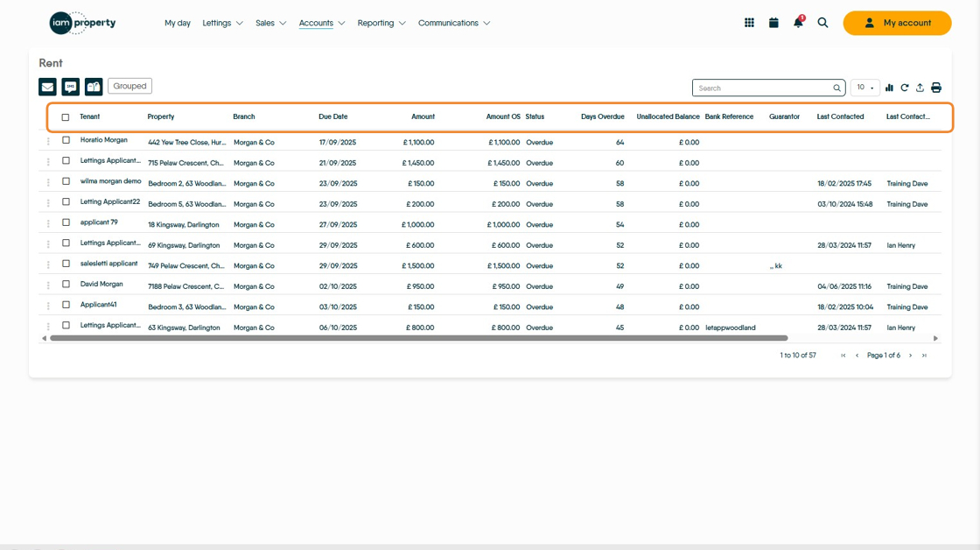Check the David Morgan row checkbox

pos(66,285)
